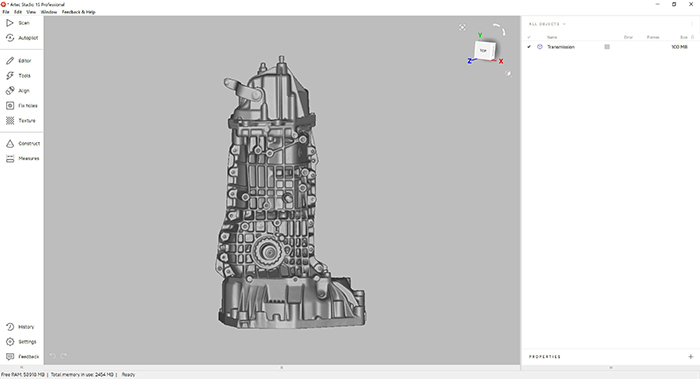Expand the All Objects dropdown

pyautogui.click(x=547, y=24)
